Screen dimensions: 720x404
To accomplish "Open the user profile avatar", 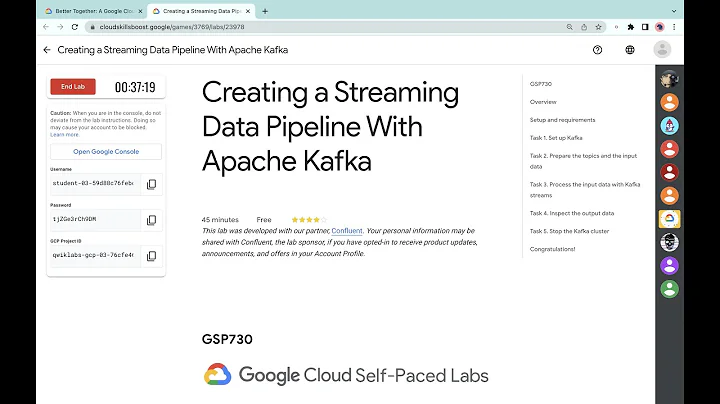I will [x=662, y=50].
